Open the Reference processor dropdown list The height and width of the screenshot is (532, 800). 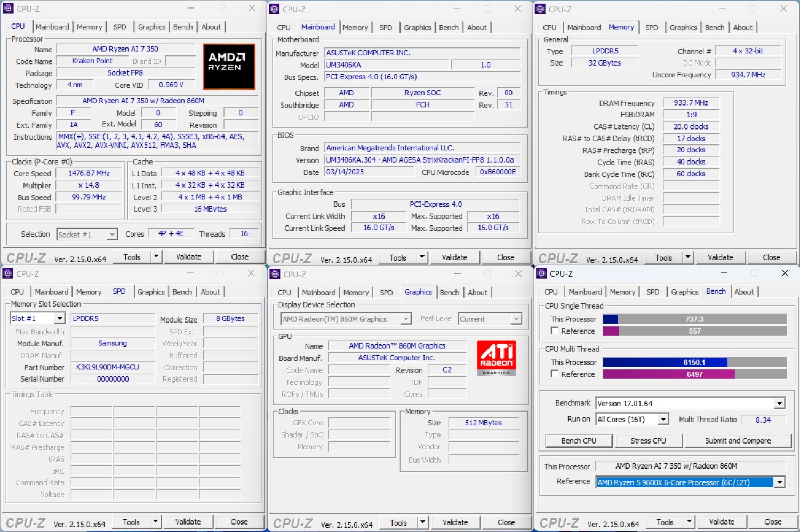click(x=779, y=482)
